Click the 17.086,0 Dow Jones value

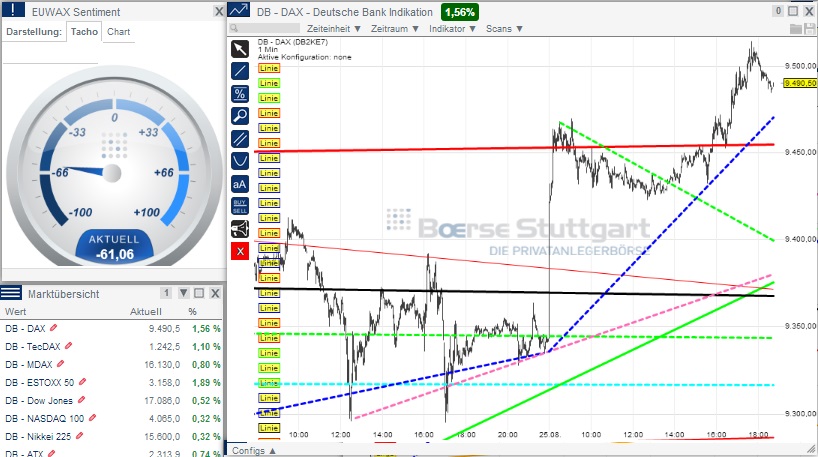[162, 401]
